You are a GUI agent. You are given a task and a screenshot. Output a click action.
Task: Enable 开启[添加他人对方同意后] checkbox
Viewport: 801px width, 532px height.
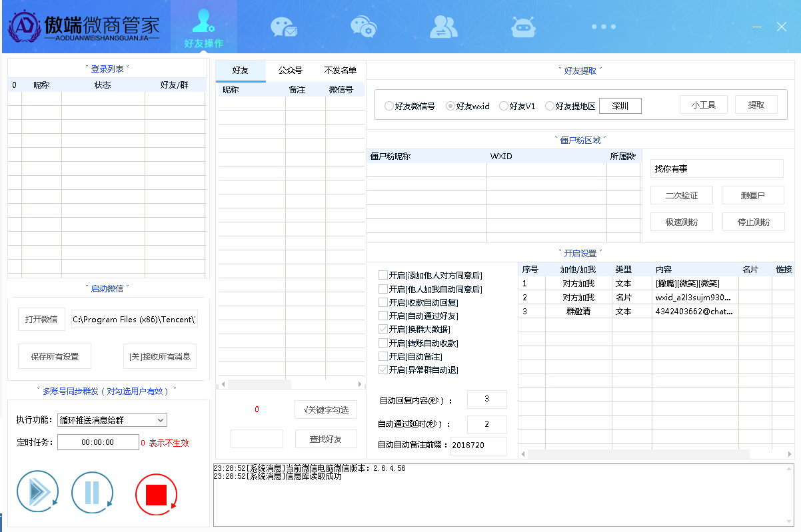click(x=430, y=276)
